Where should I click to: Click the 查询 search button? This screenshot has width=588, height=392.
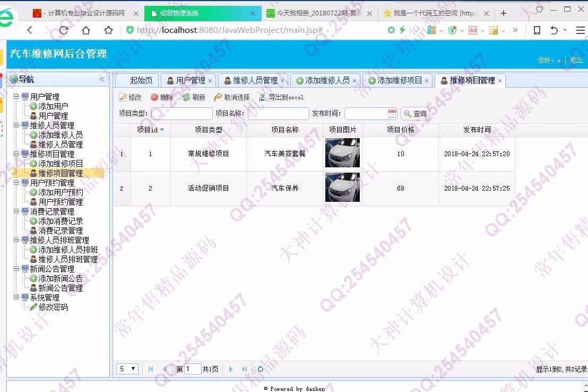coord(415,113)
